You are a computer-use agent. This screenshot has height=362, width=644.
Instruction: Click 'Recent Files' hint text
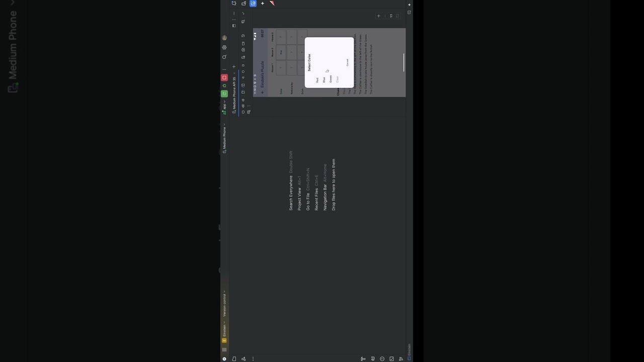[316, 199]
